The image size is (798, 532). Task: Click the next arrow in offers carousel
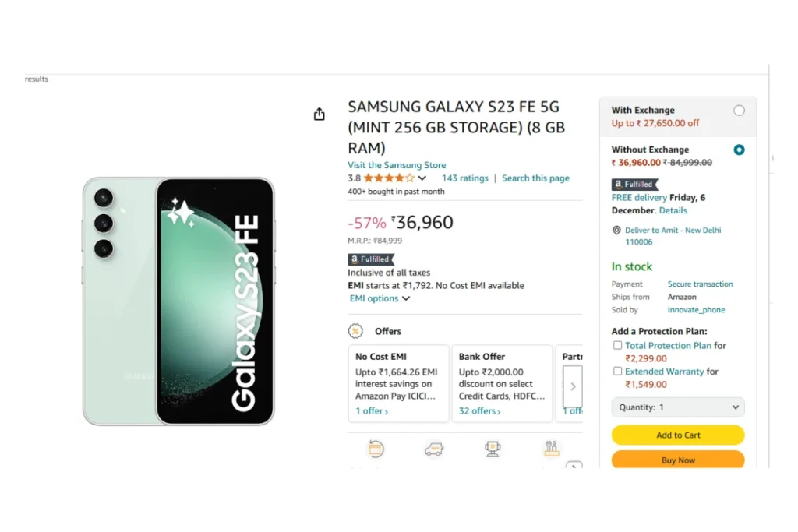click(x=573, y=386)
